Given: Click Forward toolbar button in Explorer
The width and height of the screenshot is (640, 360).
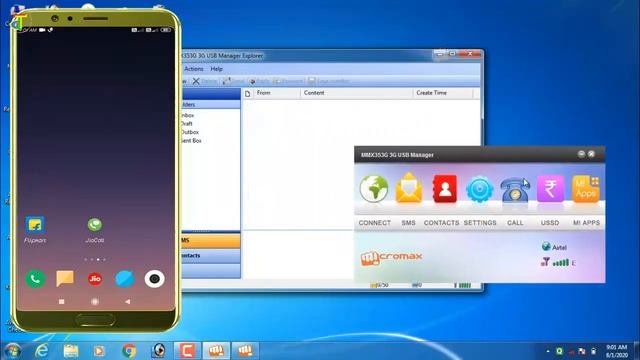Looking at the screenshot, I should [x=289, y=81].
